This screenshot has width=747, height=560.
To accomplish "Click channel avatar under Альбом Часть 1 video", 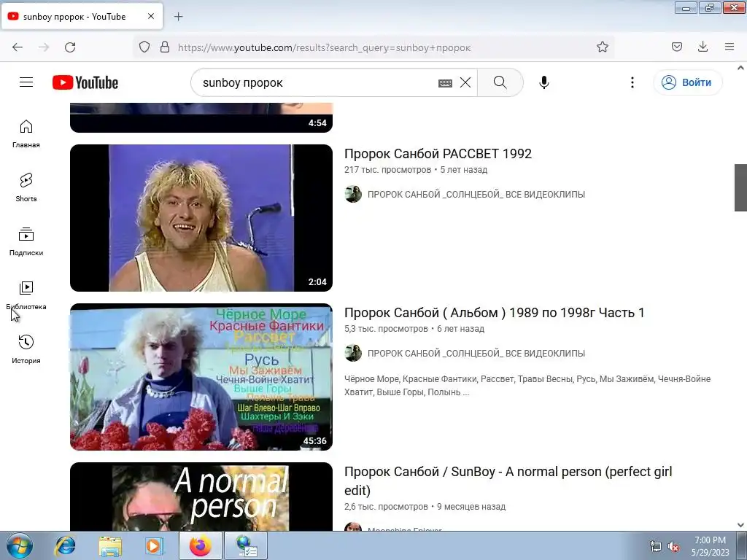I will [353, 354].
